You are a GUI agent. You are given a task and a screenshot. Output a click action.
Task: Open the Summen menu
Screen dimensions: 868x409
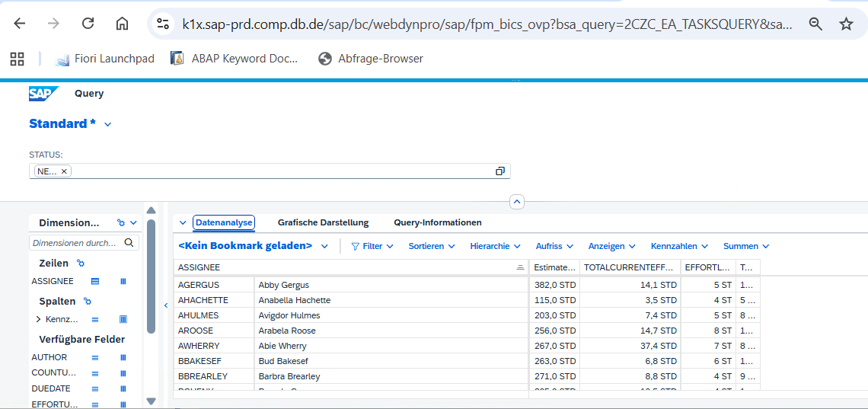click(x=746, y=246)
